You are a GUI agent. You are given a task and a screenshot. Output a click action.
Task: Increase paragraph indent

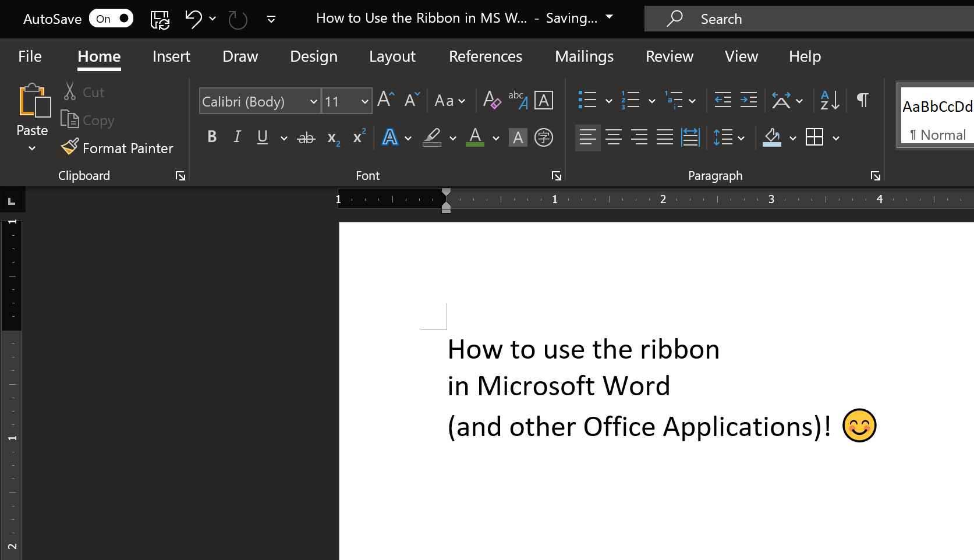tap(749, 100)
